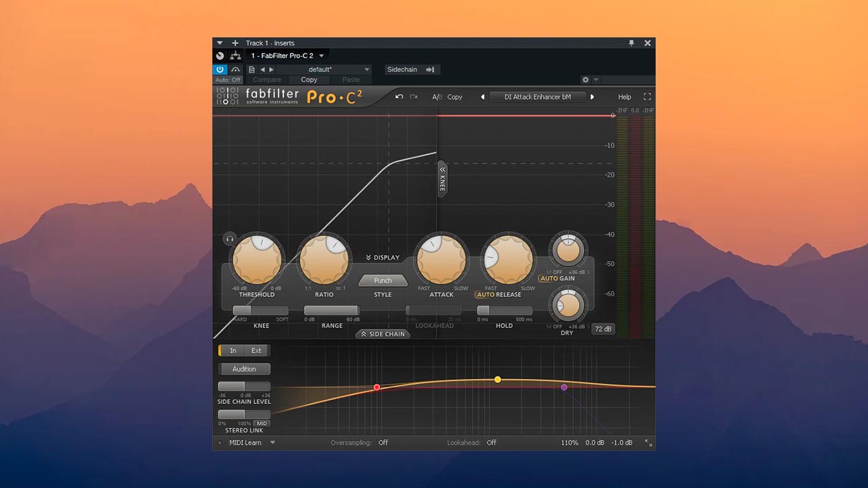Click the full screen icon next to Help
Viewport: 868px width, 488px height.
pos(646,97)
